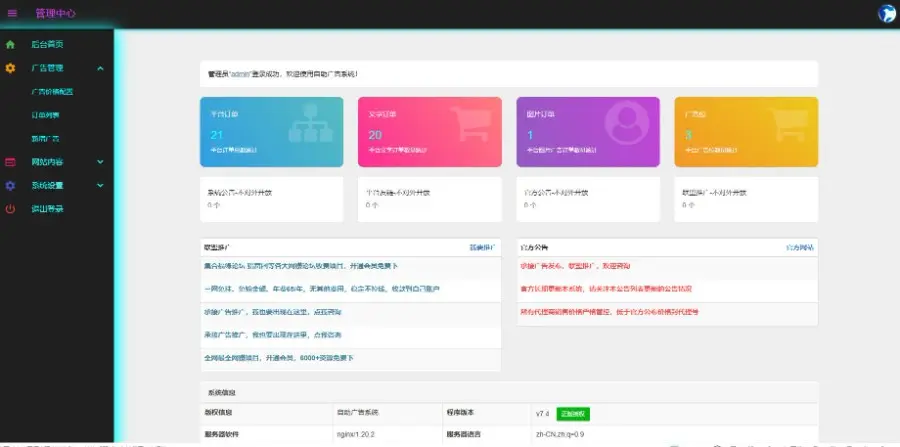Expand the 网站内容 menu chevron

pos(100,162)
